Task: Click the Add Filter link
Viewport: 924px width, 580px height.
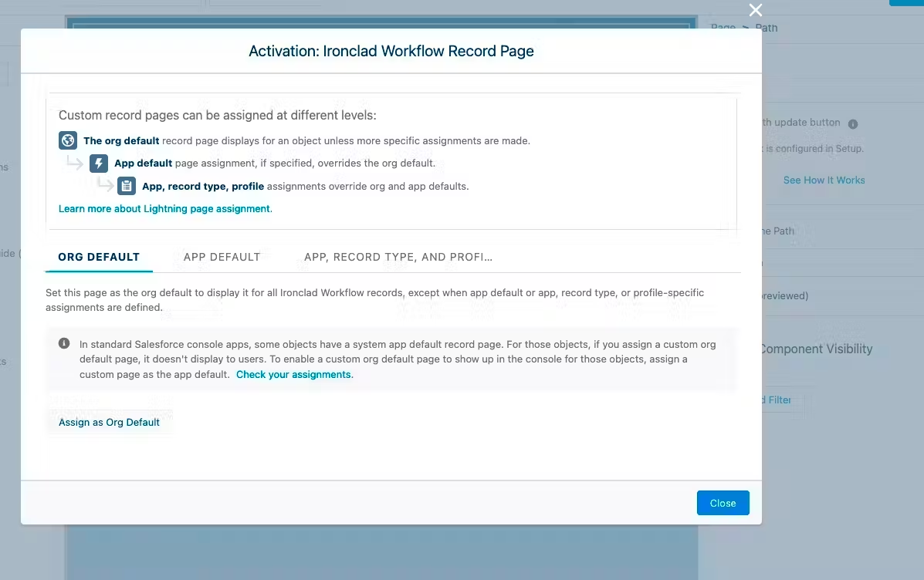Action: (770, 400)
